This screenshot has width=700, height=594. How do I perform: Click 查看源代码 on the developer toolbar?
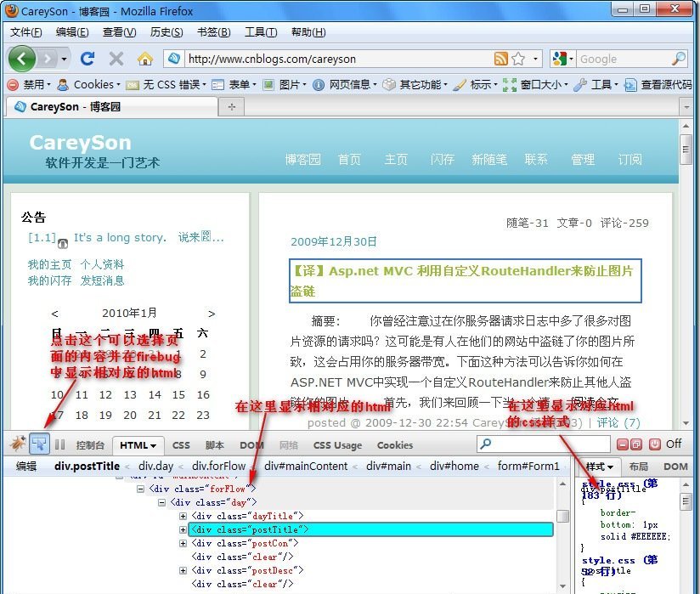[658, 84]
